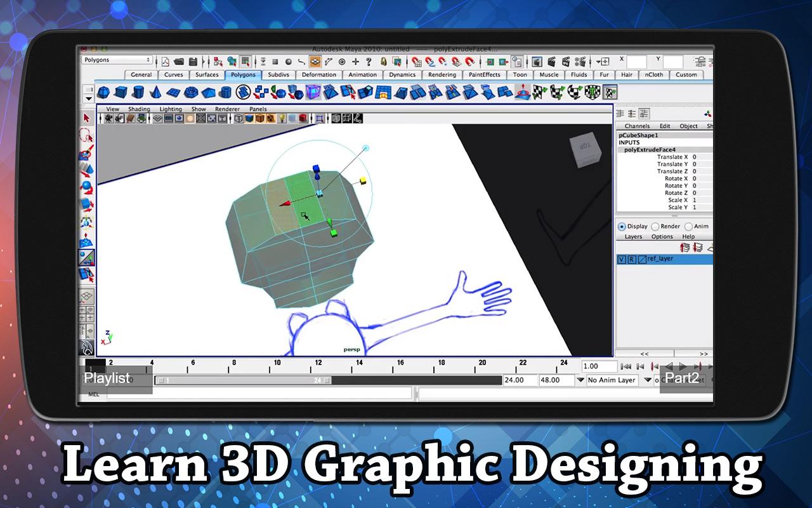The height and width of the screenshot is (508, 812).
Task: Choose the Move tool in toolbox
Action: click(87, 170)
